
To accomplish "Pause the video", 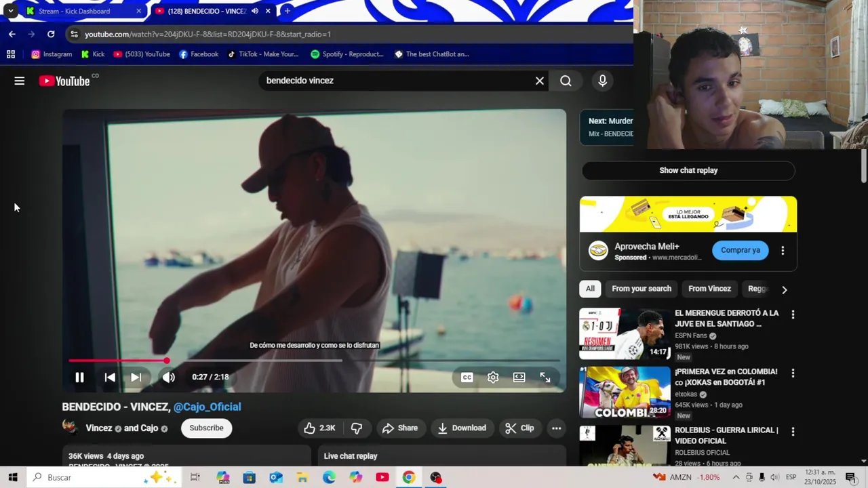I will (79, 378).
